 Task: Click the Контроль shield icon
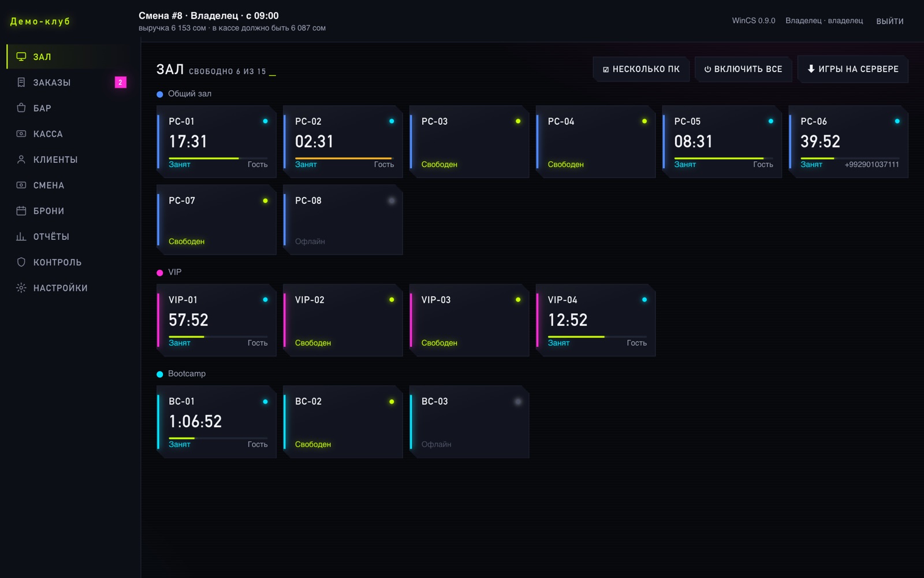21,262
